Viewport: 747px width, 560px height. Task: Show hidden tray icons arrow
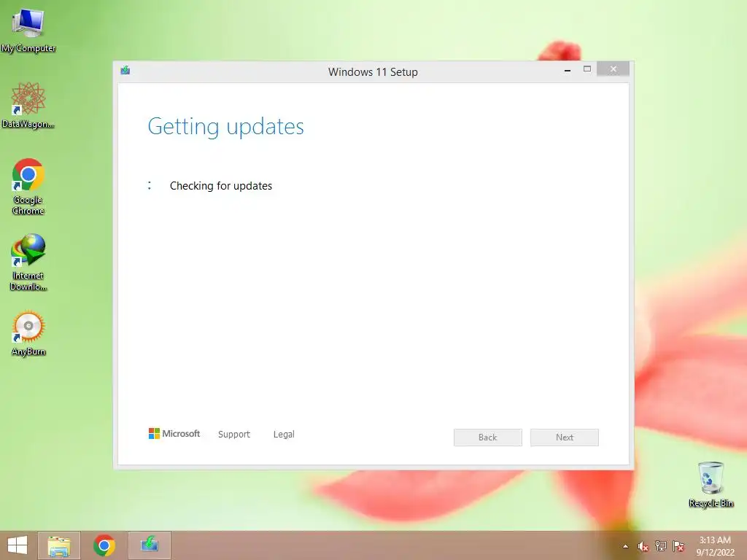[x=625, y=547]
